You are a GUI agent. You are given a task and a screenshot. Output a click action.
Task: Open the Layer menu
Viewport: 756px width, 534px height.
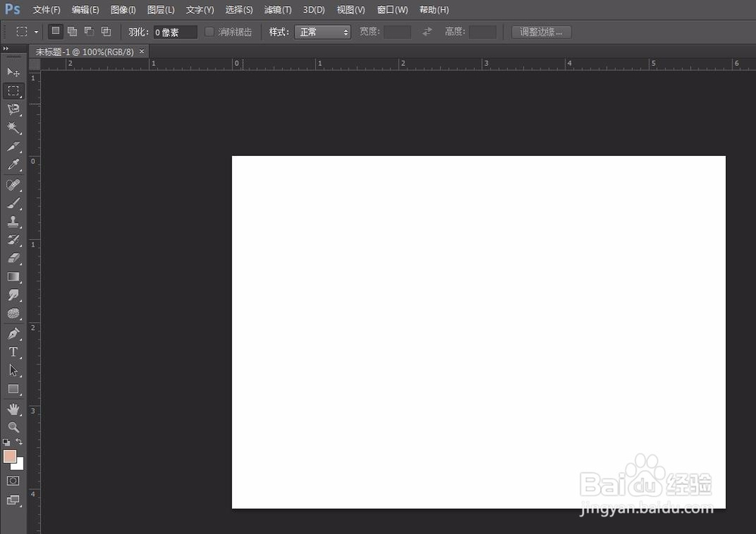tap(160, 10)
